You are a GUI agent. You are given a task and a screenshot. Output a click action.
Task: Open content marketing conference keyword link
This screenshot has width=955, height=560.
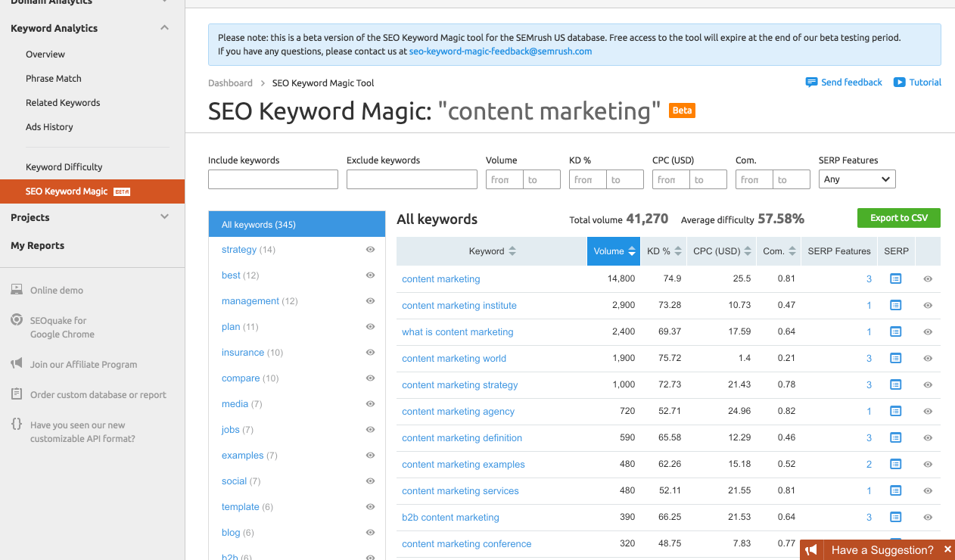pyautogui.click(x=467, y=543)
